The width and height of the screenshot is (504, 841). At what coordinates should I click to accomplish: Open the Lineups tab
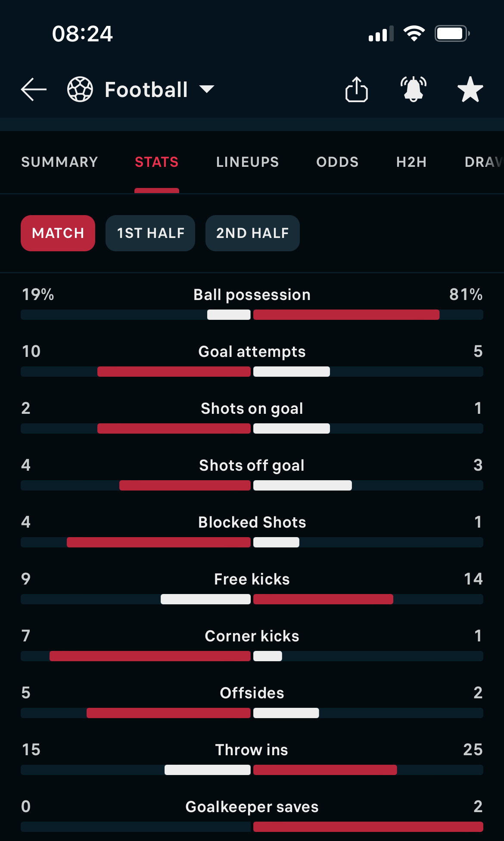248,162
